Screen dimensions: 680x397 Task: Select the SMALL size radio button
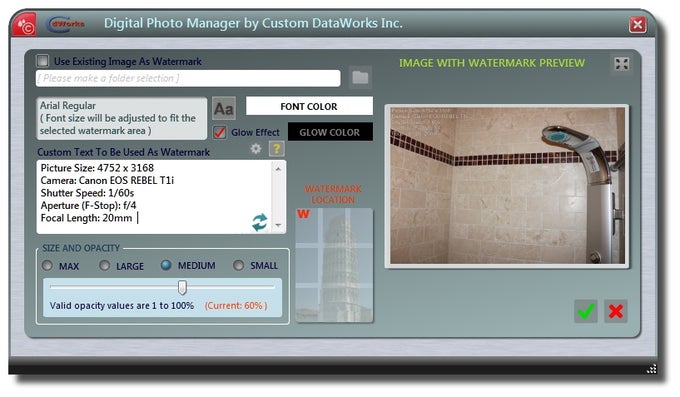239,265
